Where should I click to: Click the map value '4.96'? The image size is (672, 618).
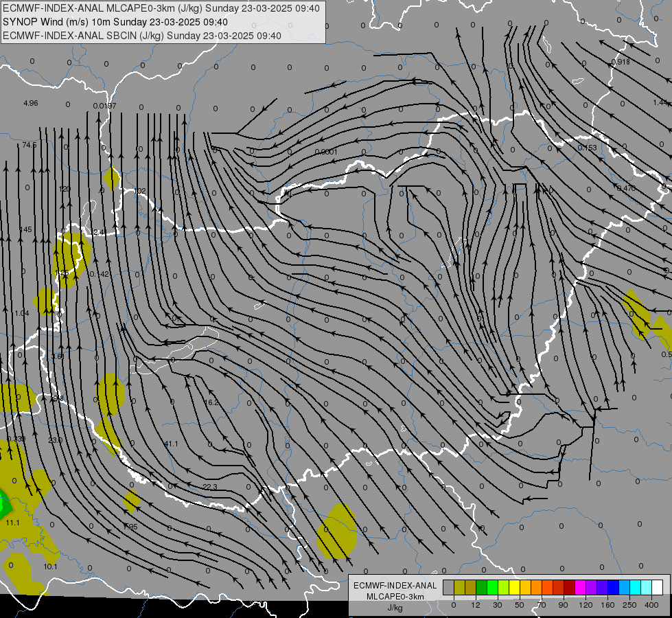click(31, 104)
